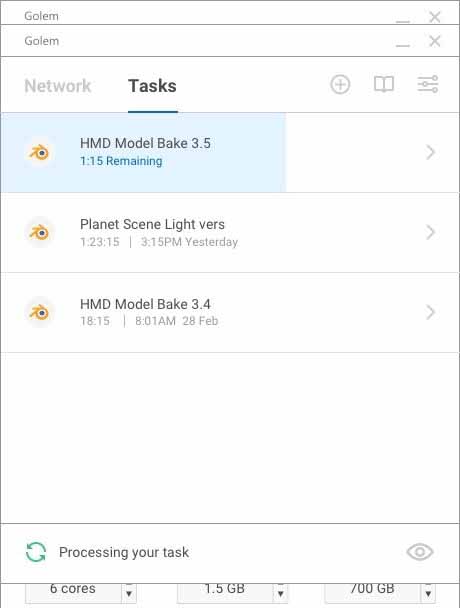Toggle the eye preview icon in status bar
Viewport: 460px width, 608px height.
point(420,552)
